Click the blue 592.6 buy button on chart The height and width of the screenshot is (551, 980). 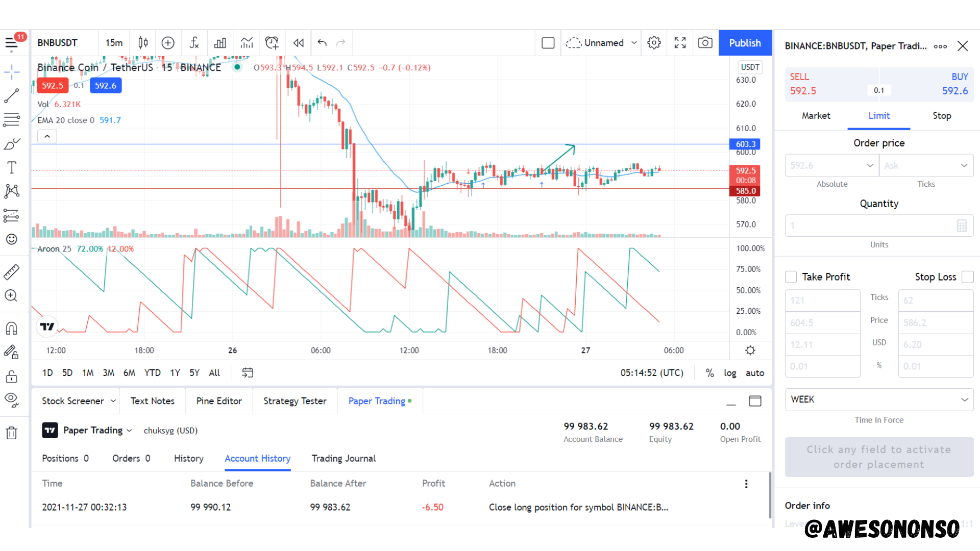(x=106, y=86)
